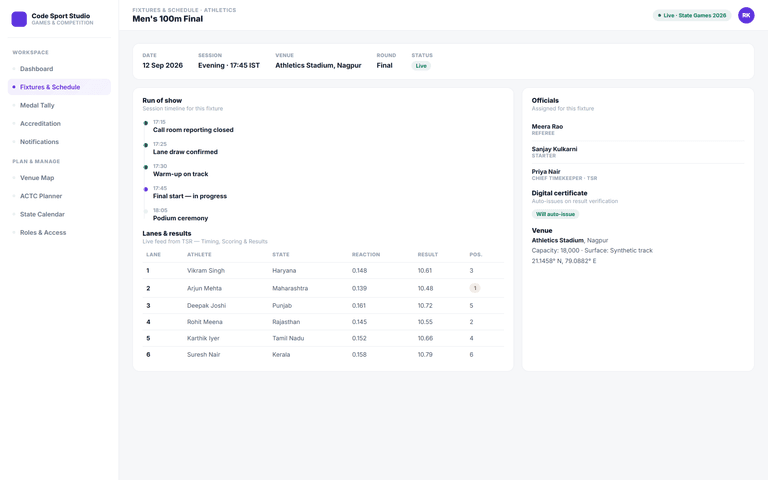The height and width of the screenshot is (480, 768).
Task: Click the Capacity: 18,000 venue detail line
Action: (x=592, y=250)
